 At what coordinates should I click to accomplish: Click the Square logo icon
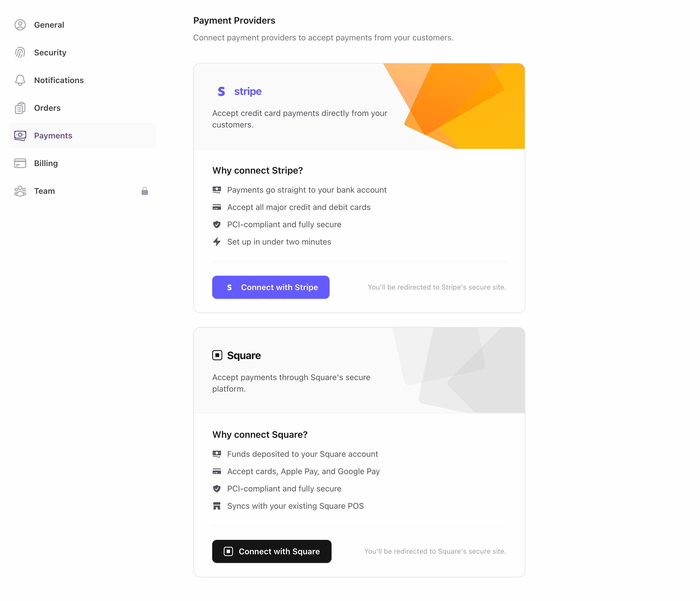point(217,355)
